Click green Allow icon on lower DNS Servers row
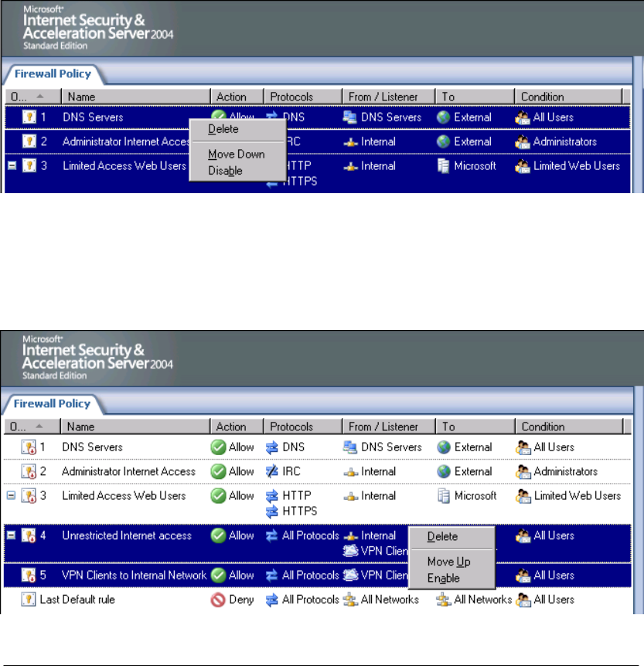The width and height of the screenshot is (644, 666). 218,447
